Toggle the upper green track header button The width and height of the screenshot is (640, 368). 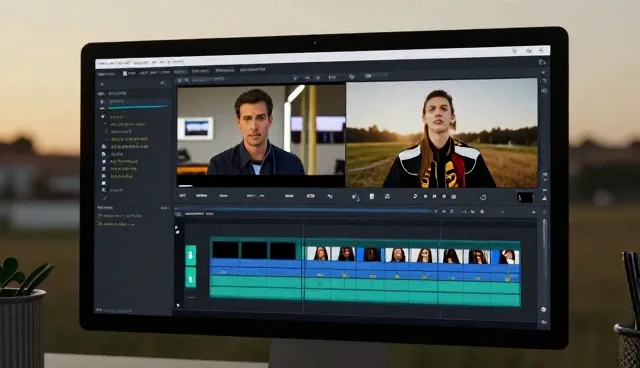tap(191, 255)
